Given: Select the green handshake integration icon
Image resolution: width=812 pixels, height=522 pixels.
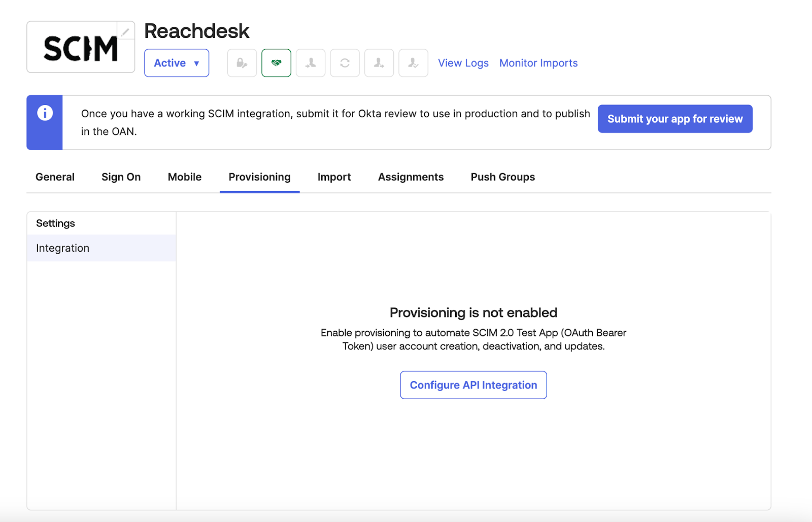Looking at the screenshot, I should coord(276,62).
